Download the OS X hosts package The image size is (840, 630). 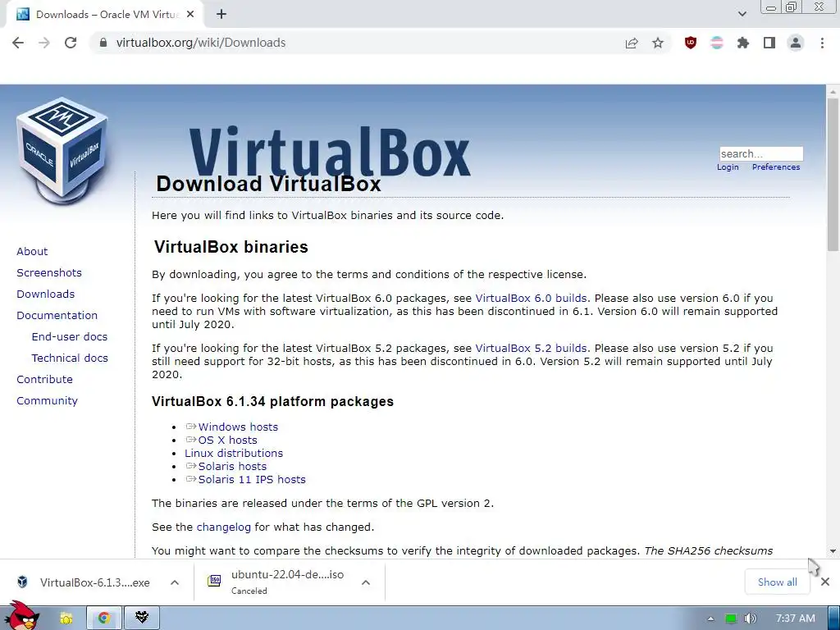point(228,441)
